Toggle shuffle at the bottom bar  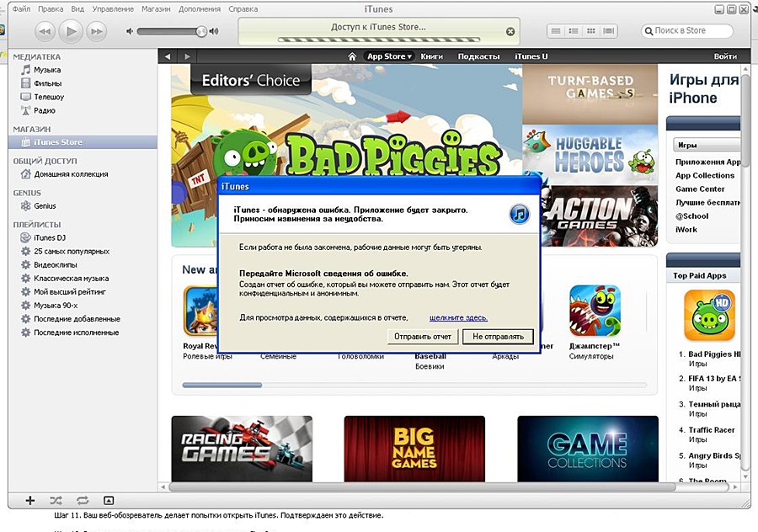[56, 501]
